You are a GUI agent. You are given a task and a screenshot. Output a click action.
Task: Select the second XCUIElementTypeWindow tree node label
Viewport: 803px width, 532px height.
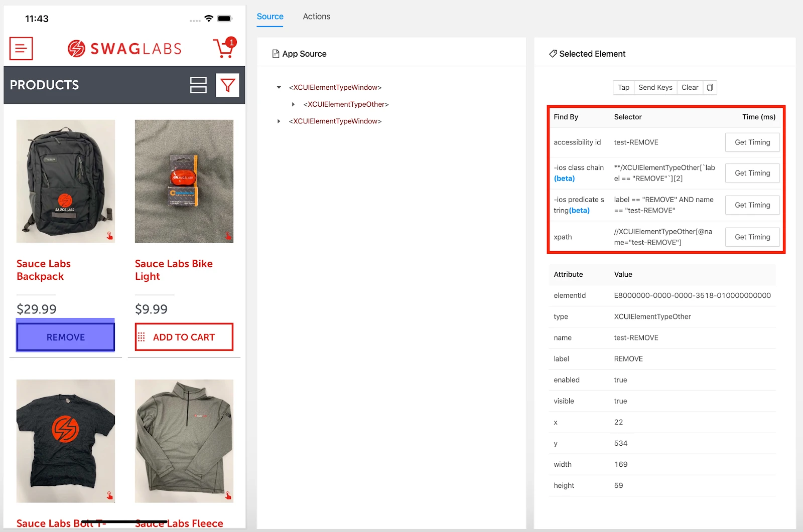point(335,121)
